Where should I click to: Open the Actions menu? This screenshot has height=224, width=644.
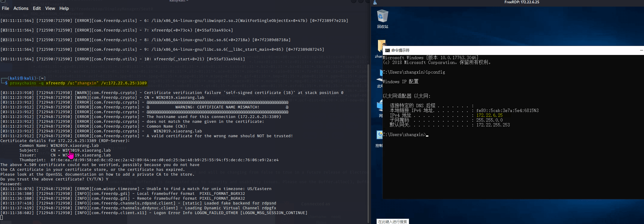[x=21, y=8]
